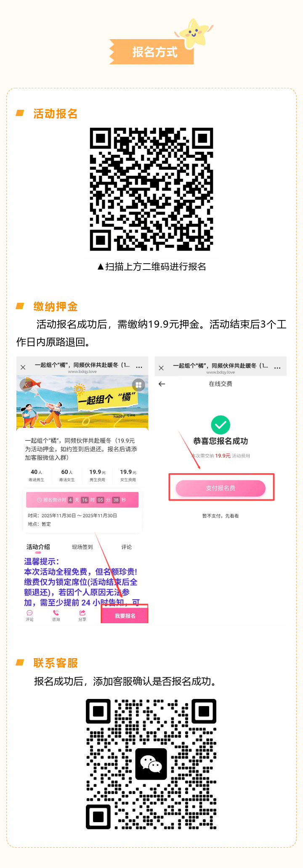Tap the 分享 share icon
303x868 pixels.
82,615
